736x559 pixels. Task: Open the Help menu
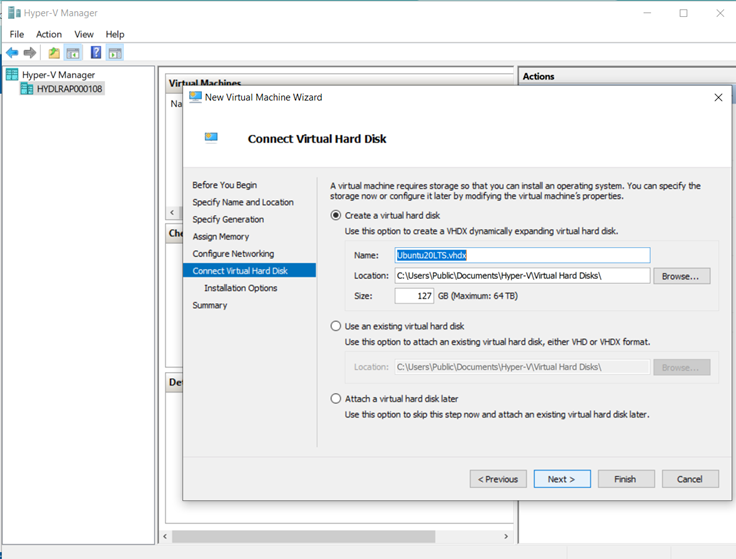pyautogui.click(x=115, y=34)
